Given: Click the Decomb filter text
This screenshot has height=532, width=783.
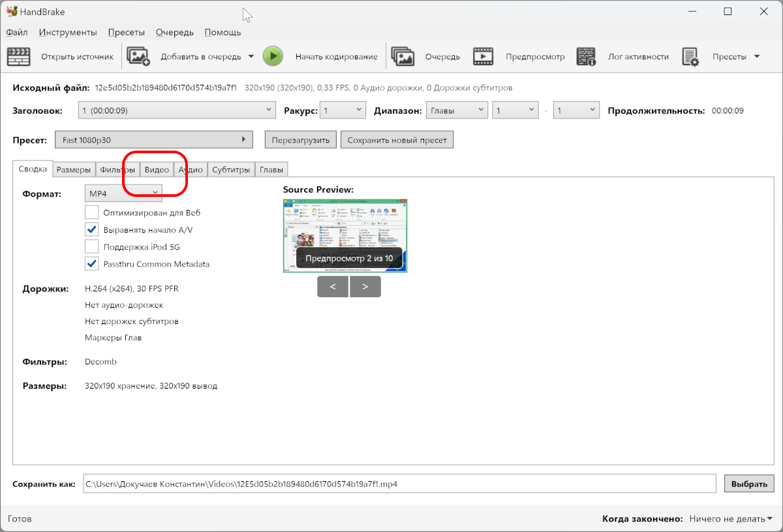Looking at the screenshot, I should click(x=100, y=362).
